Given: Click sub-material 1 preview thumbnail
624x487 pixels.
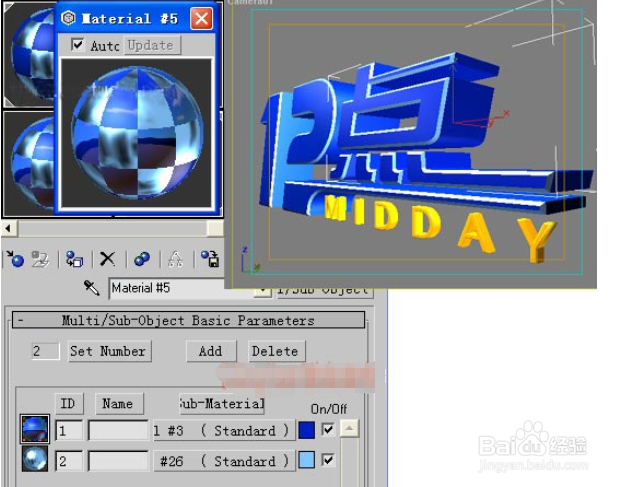Looking at the screenshot, I should 35,429.
